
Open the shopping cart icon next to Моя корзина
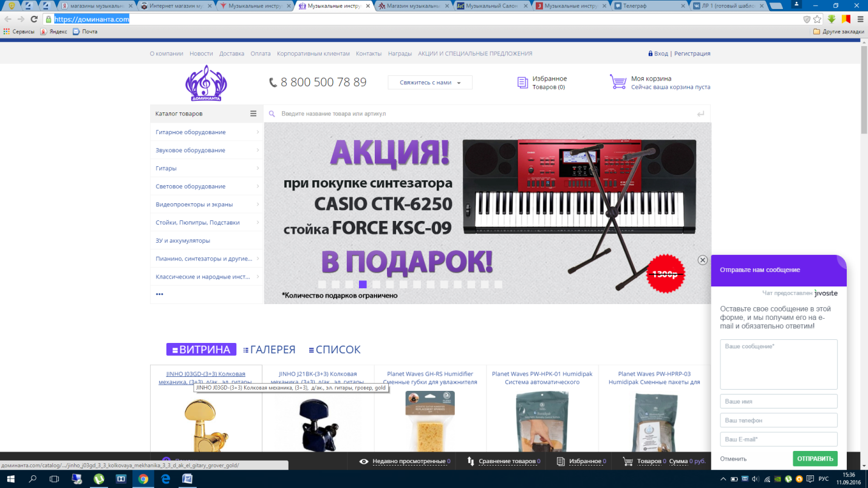[618, 82]
